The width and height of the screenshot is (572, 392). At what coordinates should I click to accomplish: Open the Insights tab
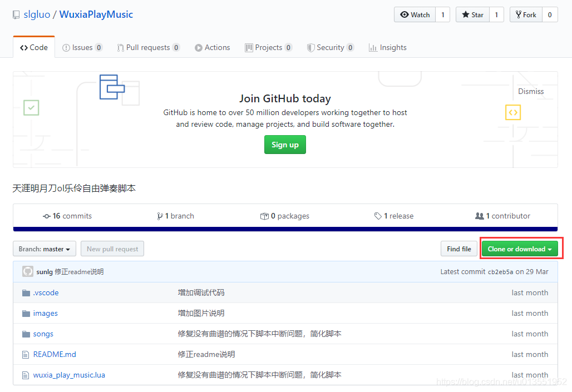(388, 47)
